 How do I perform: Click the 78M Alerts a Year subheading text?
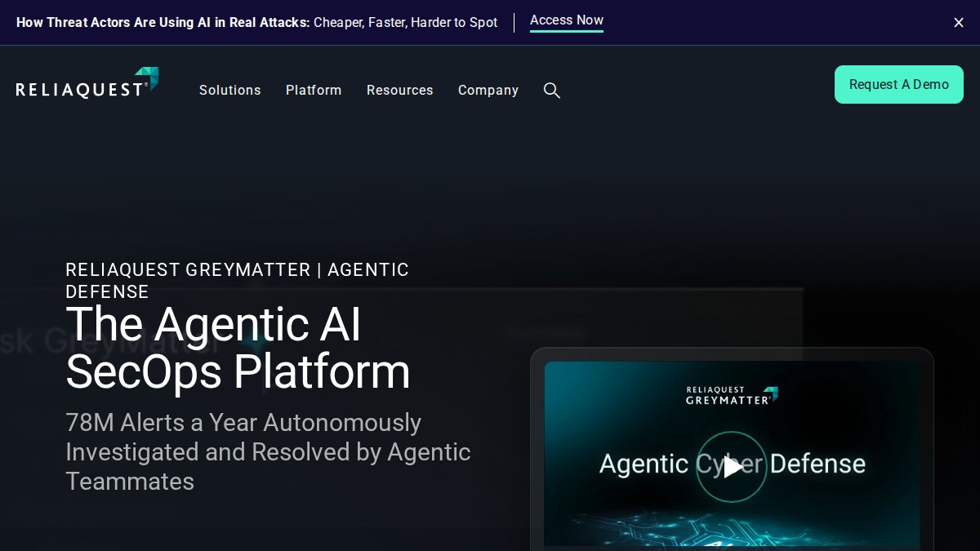268,452
